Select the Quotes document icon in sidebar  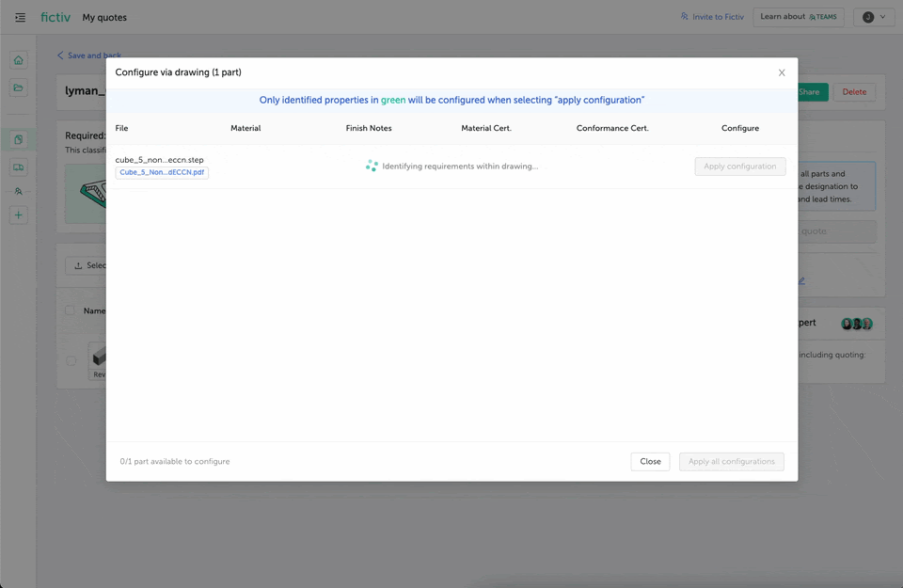point(18,139)
